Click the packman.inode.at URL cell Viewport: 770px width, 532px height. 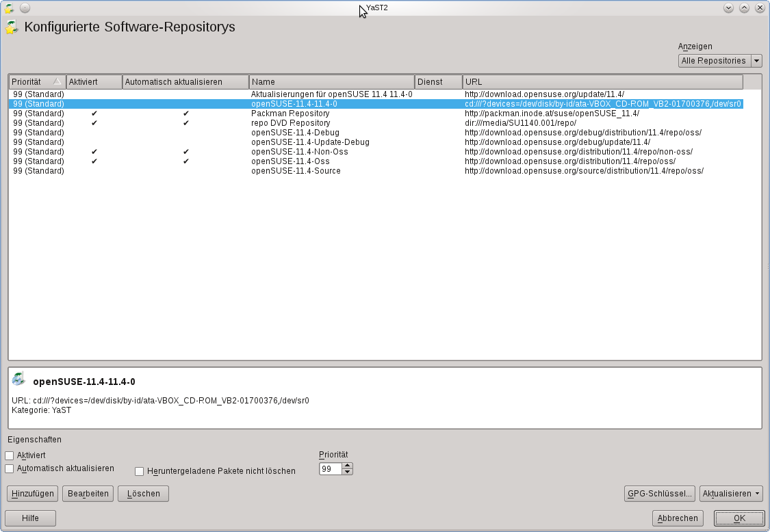pos(552,114)
